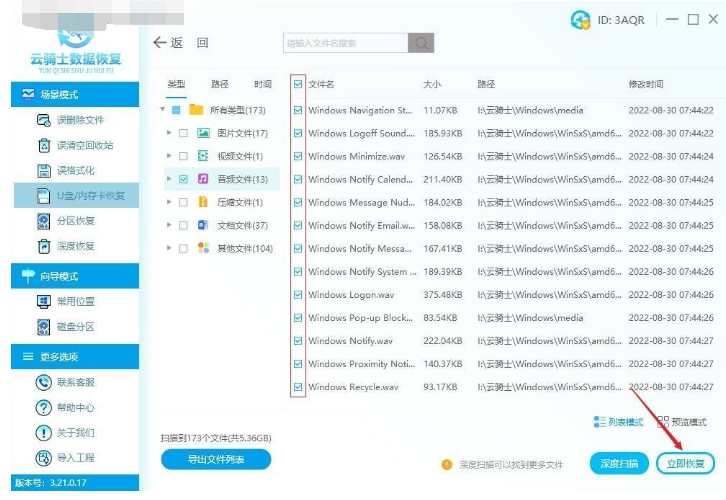Click the 误删除文件 icon in sidebar
The image size is (726, 500).
tap(43, 120)
